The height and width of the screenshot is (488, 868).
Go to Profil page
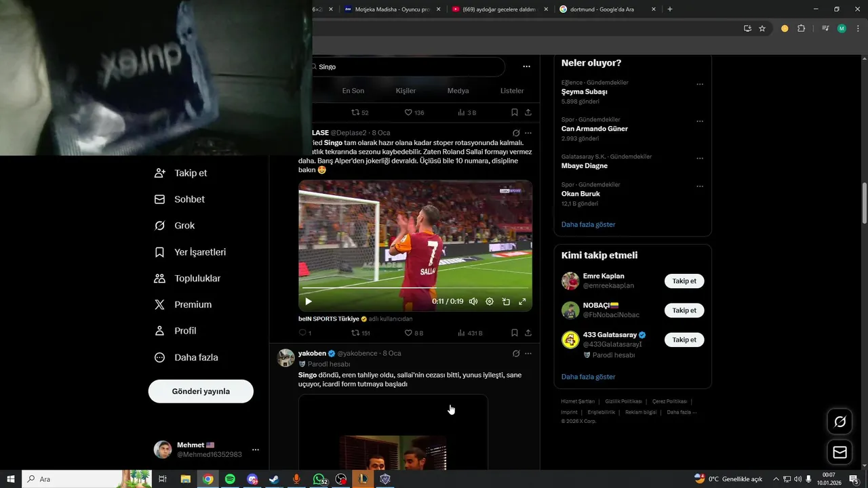176,331
